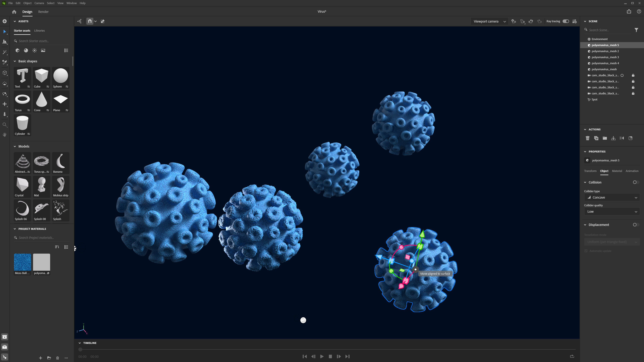
Task: Click the share export icon top right
Action: pos(629,12)
